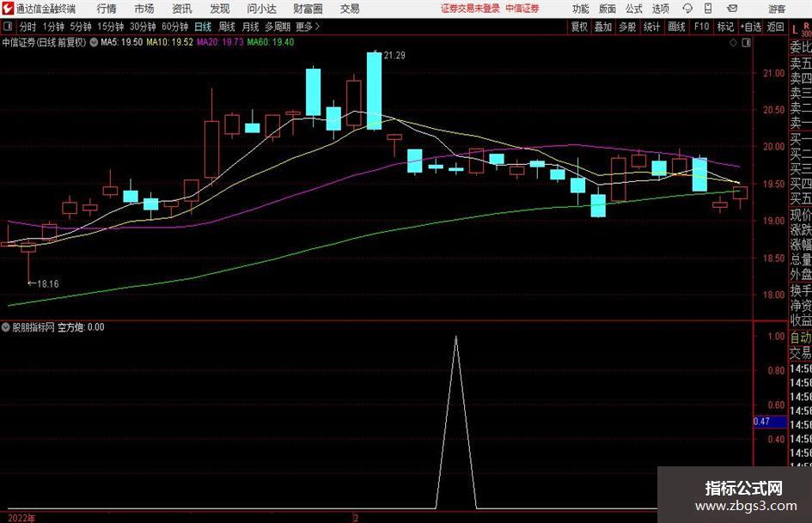Open the 选项 menu

660,9
